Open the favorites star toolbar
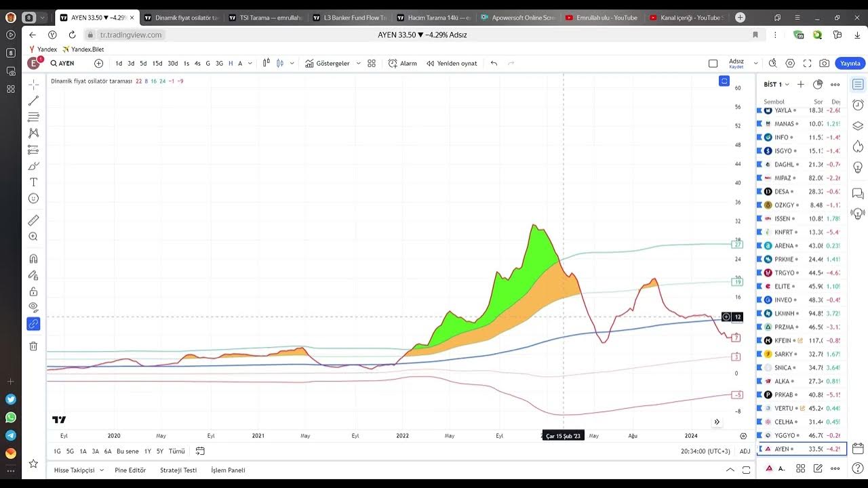Viewport: 868px width, 488px height. pyautogui.click(x=33, y=464)
